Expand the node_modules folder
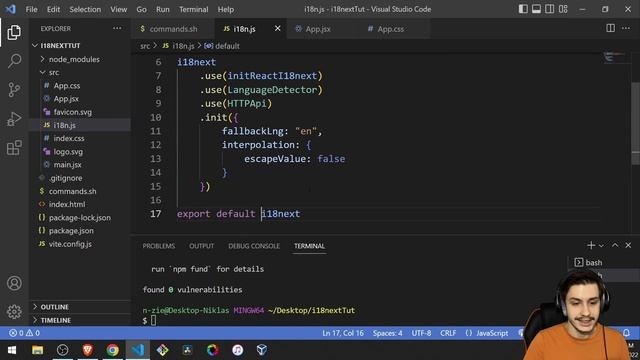This screenshot has height=360, width=640. [x=69, y=59]
